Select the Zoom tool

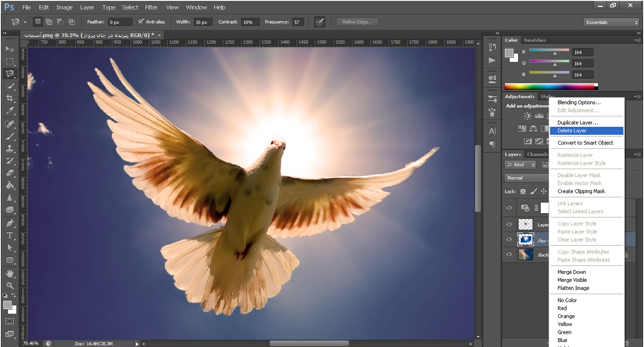click(10, 285)
